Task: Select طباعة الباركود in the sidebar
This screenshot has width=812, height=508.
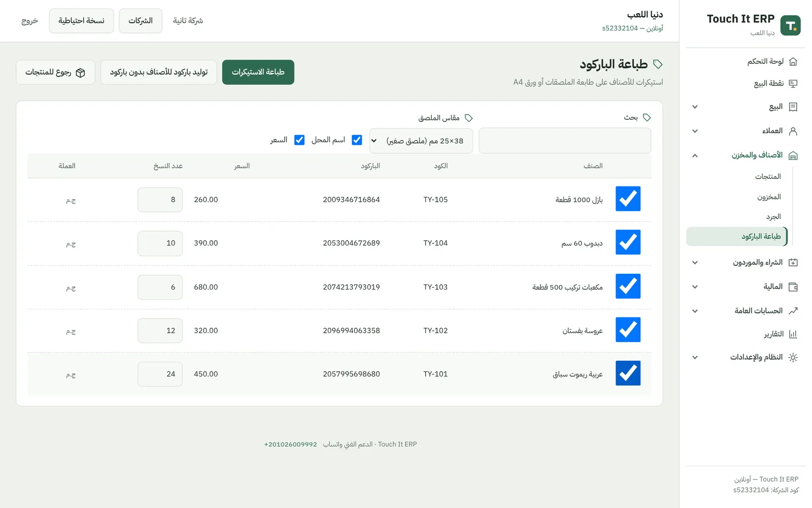Action: tap(737, 237)
